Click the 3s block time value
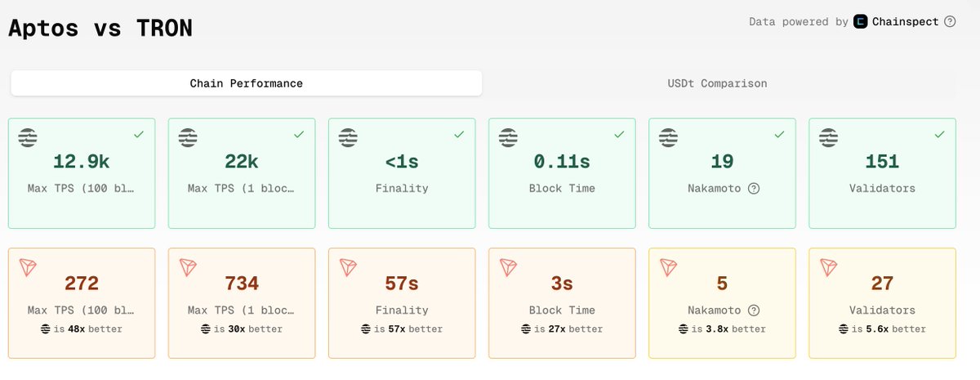980x380 pixels. [x=562, y=284]
